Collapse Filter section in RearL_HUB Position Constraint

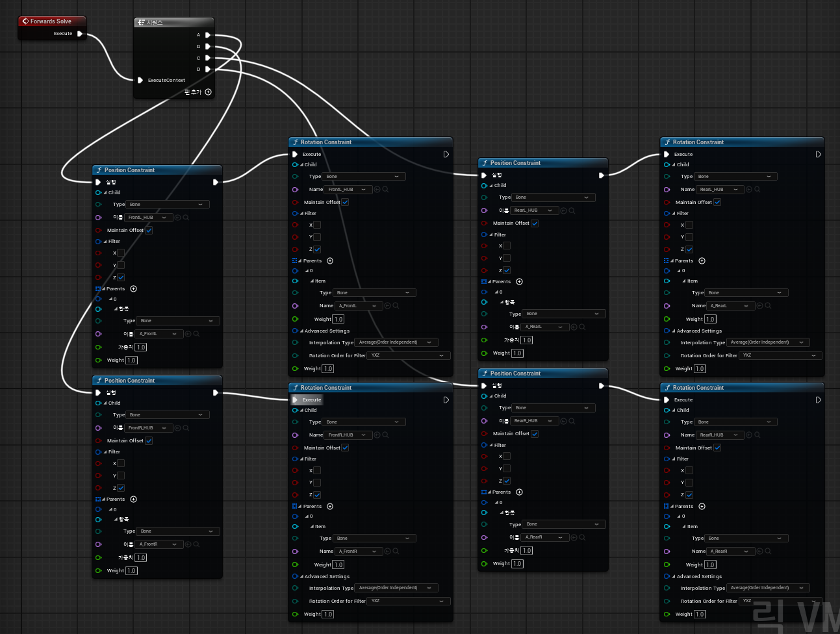pyautogui.click(x=490, y=235)
